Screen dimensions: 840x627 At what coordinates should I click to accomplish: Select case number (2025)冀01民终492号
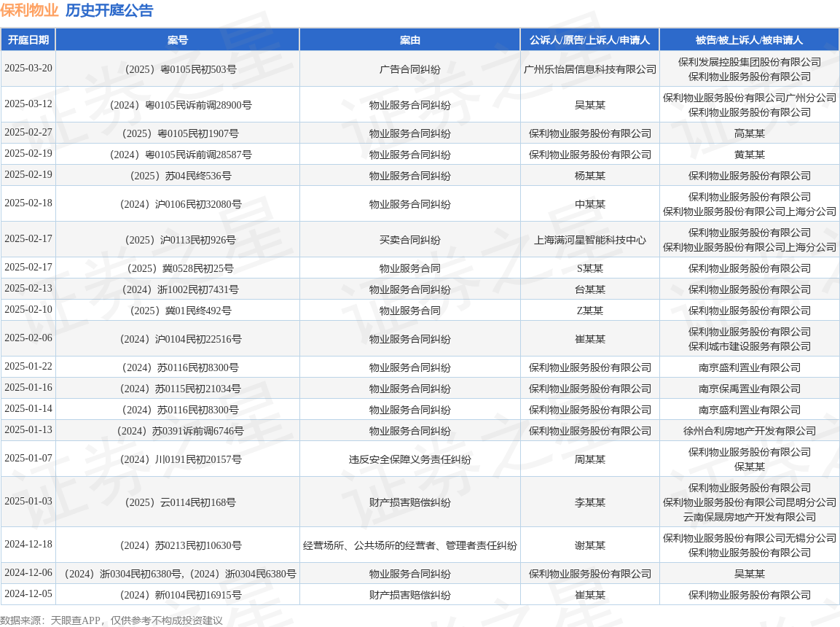[177, 311]
